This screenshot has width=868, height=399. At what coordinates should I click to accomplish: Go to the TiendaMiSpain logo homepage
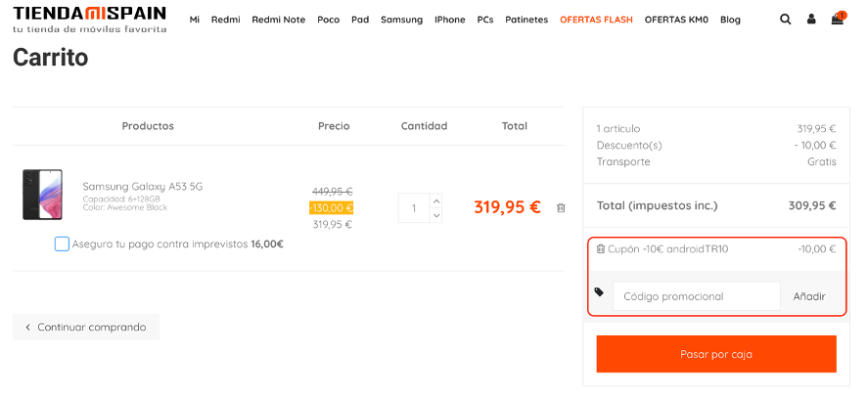pyautogui.click(x=90, y=20)
